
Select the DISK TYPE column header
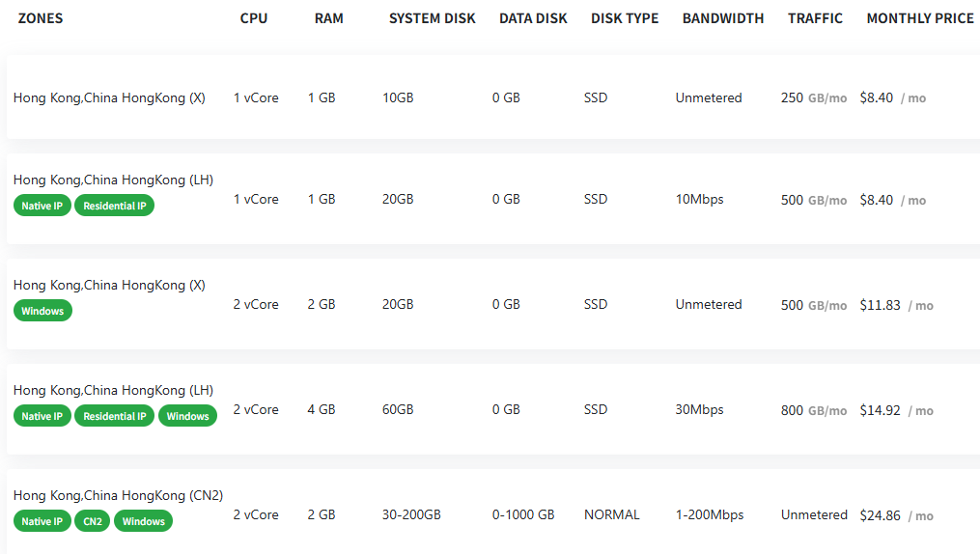pos(625,18)
